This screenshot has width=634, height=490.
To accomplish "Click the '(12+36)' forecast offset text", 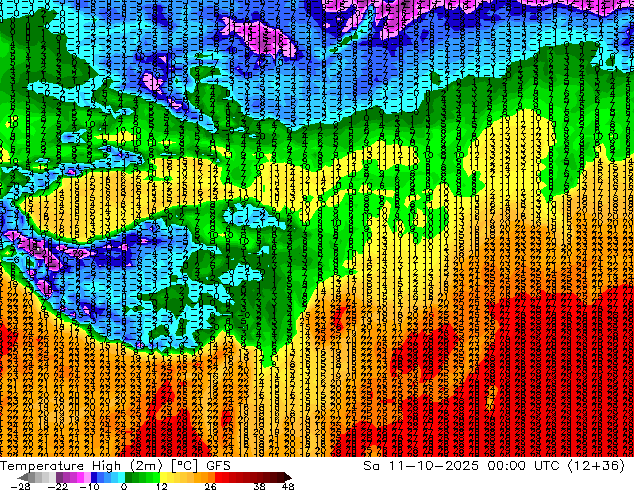I will click(596, 466).
